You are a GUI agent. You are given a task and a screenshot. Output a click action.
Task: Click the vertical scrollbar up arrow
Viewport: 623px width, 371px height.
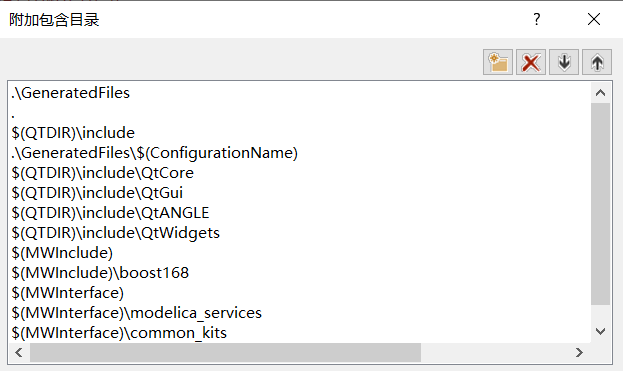tap(600, 93)
